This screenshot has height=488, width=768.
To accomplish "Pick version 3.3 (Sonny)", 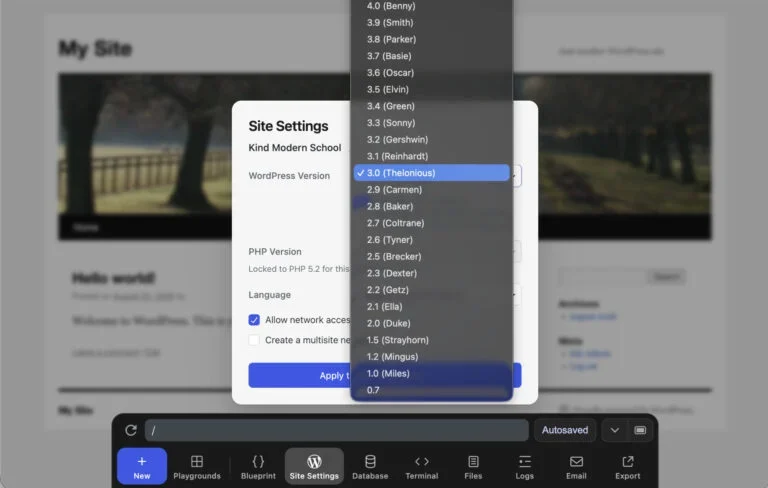I will (x=432, y=122).
